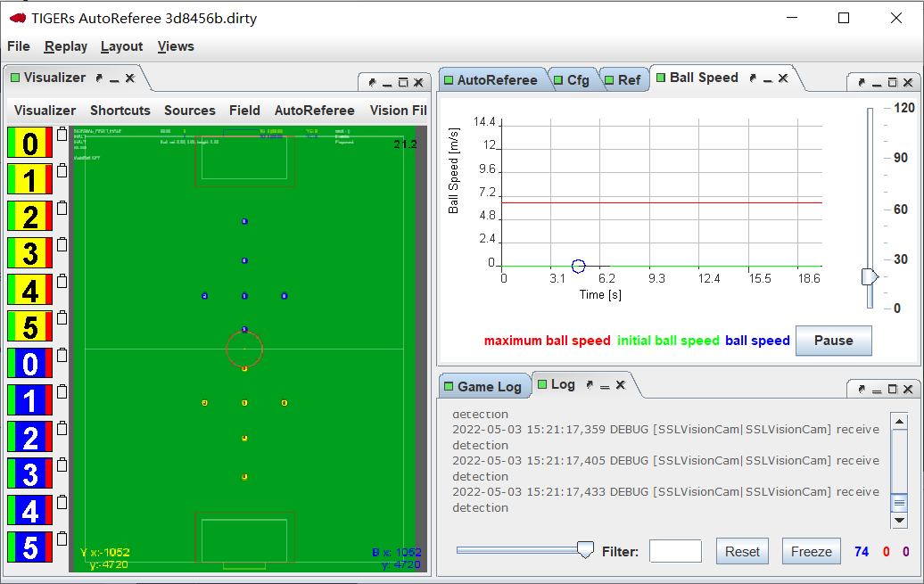Undock the Visualizer tab with pin icon

click(x=100, y=78)
